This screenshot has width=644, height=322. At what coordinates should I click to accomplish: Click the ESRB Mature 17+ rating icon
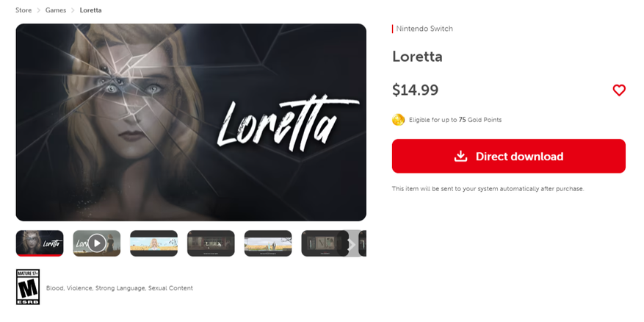28,287
